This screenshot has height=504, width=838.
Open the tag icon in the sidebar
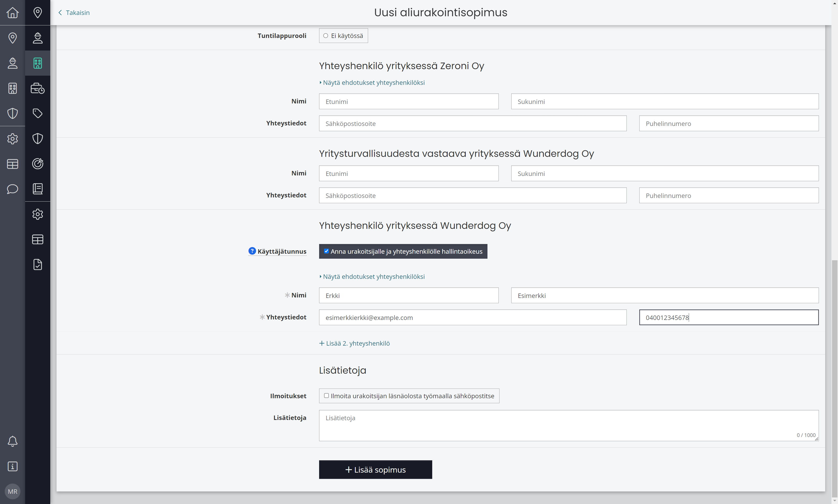(38, 113)
